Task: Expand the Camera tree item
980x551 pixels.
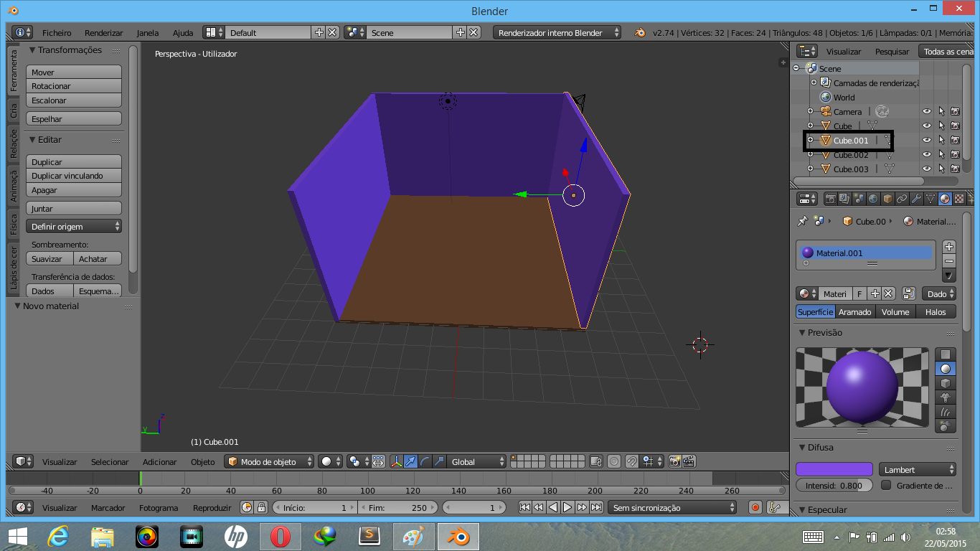Action: 811,112
